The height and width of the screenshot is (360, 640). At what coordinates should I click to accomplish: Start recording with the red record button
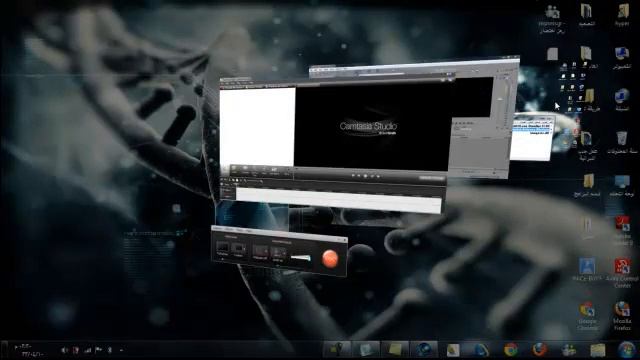tap(330, 258)
